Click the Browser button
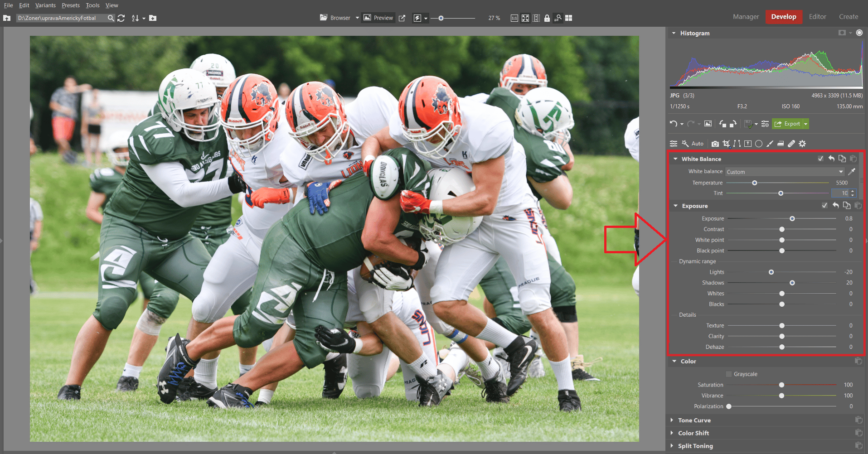This screenshot has width=868, height=454. pos(335,18)
